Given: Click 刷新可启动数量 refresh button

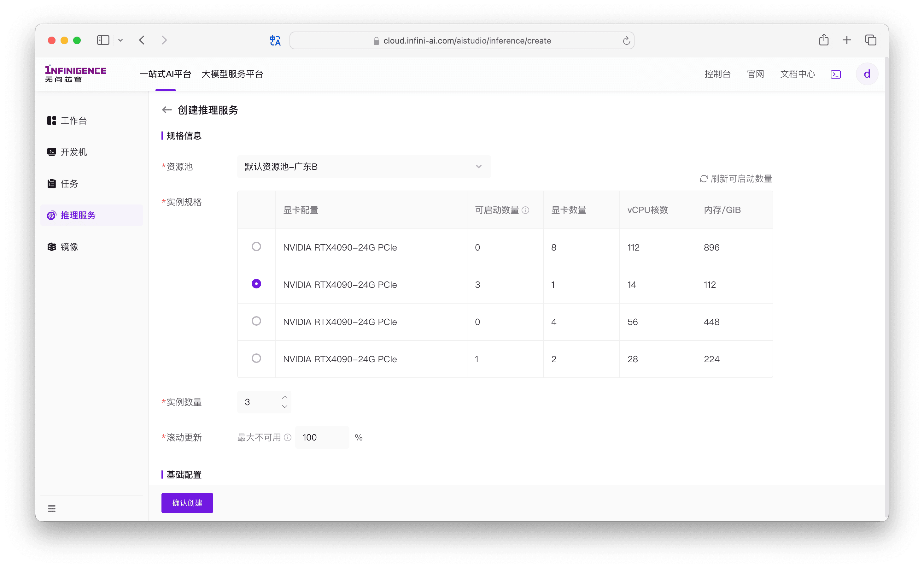Looking at the screenshot, I should [736, 179].
